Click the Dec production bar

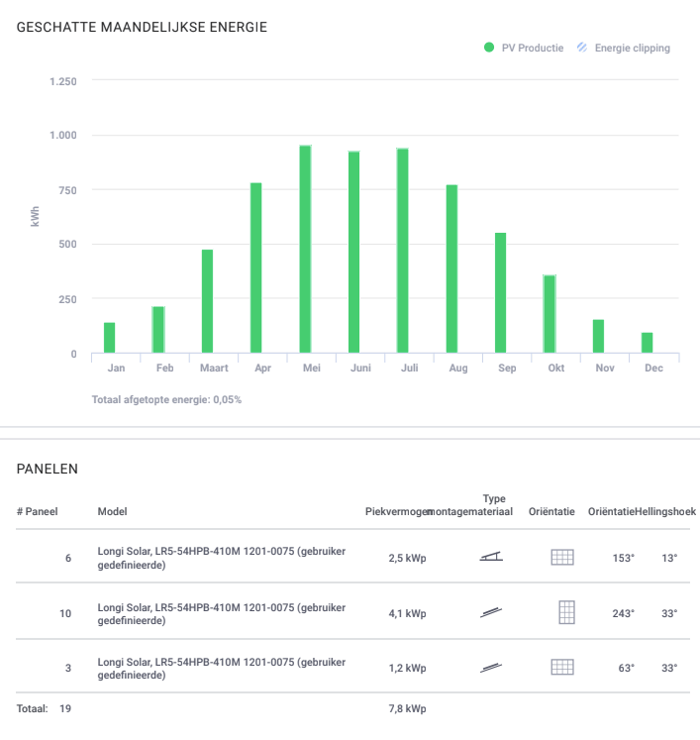pos(648,343)
